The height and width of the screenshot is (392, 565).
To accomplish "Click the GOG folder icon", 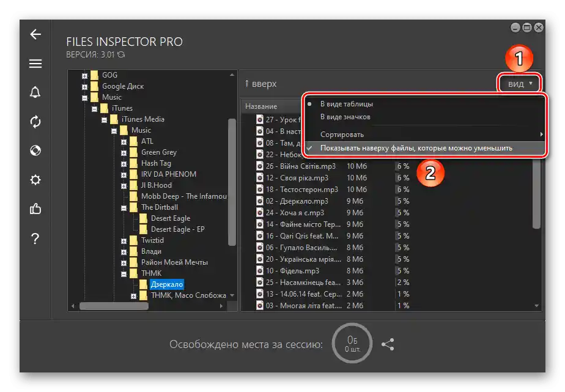I will pos(94,75).
